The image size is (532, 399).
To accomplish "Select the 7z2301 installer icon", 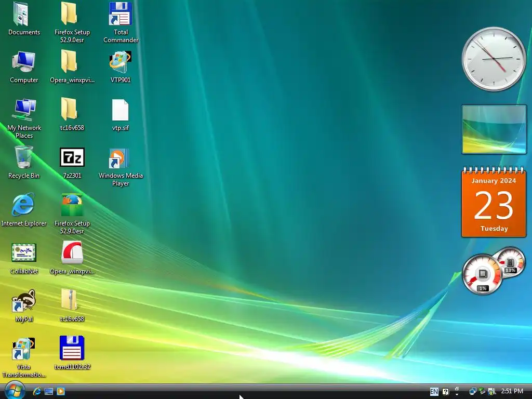I will pyautogui.click(x=72, y=157).
